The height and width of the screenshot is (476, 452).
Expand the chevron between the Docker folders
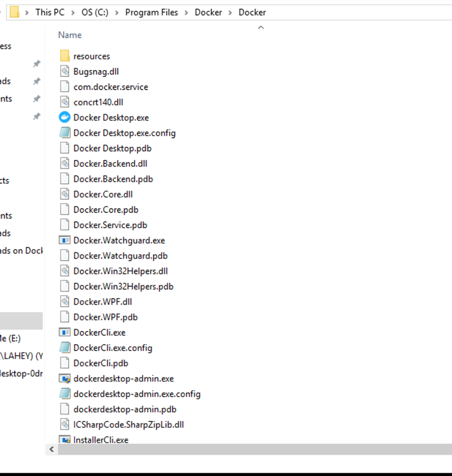pos(231,12)
